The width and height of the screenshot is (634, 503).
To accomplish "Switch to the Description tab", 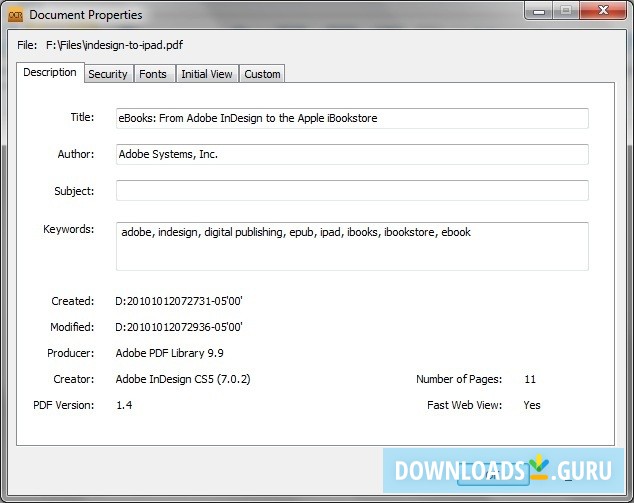I will pyautogui.click(x=50, y=72).
